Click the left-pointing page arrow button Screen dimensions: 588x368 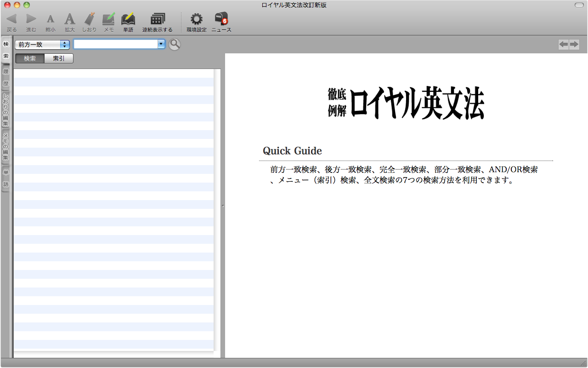pos(564,44)
